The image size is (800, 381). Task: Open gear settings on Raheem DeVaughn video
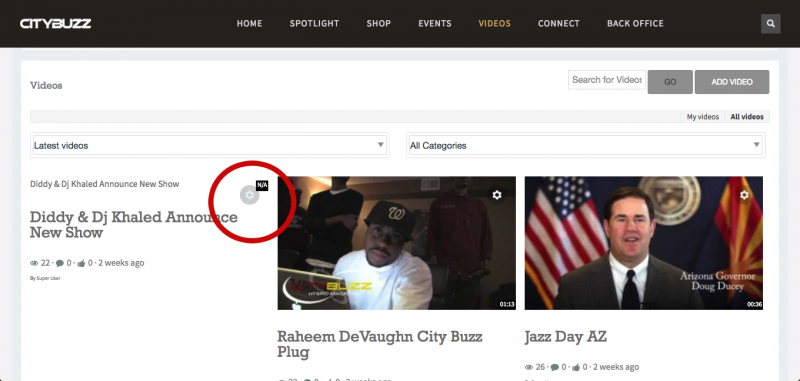[497, 195]
